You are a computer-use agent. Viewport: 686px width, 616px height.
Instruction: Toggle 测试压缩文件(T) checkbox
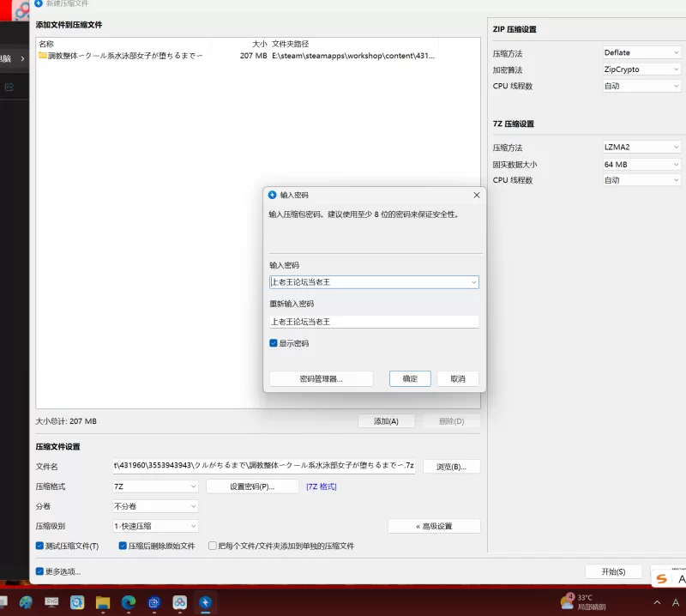pos(39,546)
